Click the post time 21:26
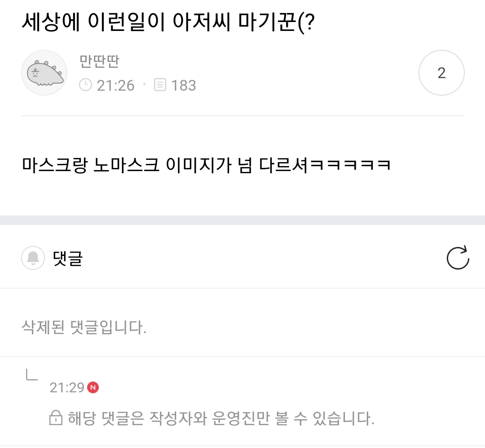 [115, 85]
